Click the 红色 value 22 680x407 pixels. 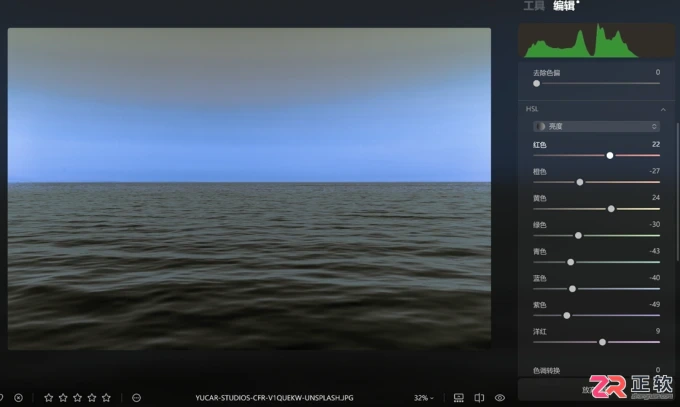coord(656,144)
